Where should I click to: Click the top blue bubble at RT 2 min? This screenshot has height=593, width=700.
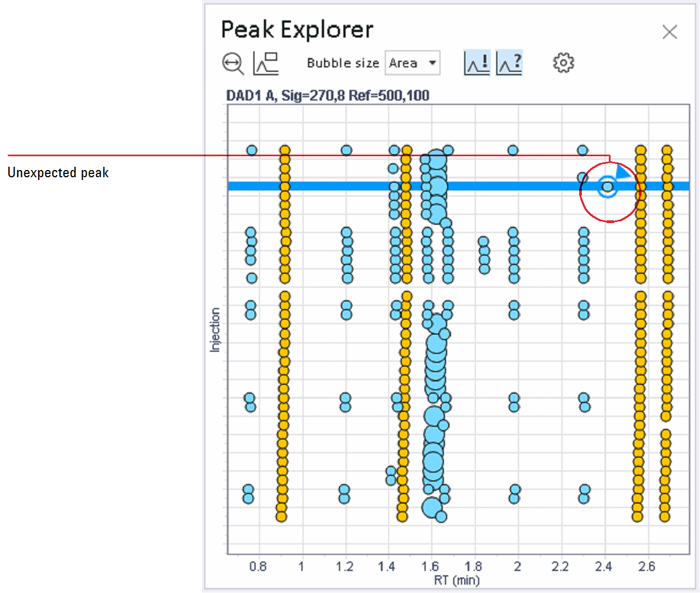[x=513, y=150]
